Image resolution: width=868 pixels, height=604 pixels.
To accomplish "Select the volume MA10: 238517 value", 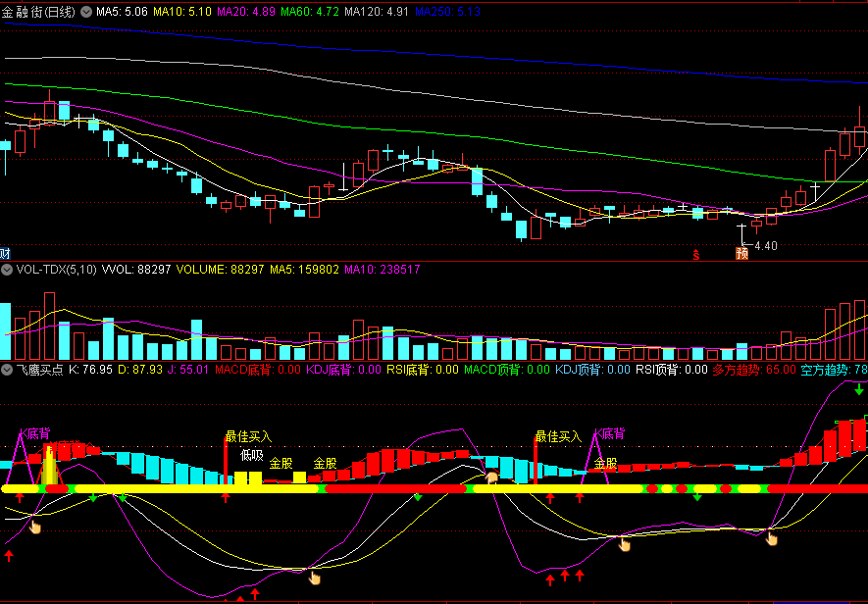I will pos(383,270).
